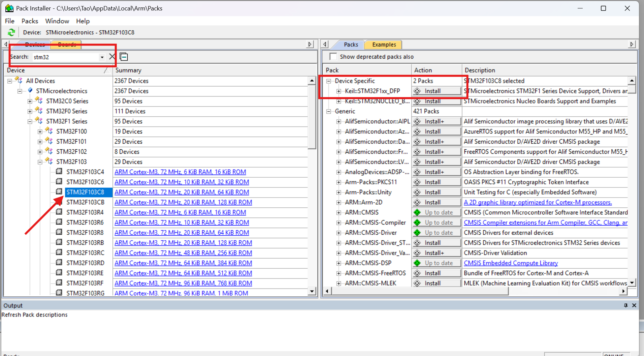
Task: Open the File menu
Action: click(9, 21)
